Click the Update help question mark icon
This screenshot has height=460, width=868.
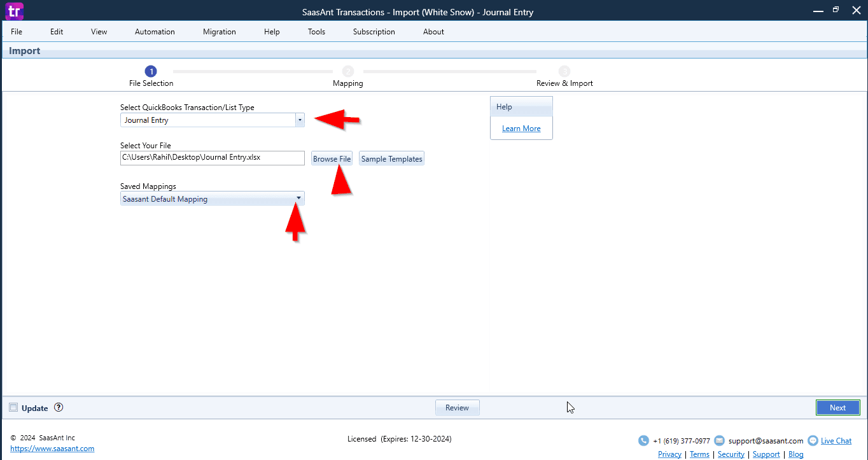click(x=59, y=407)
